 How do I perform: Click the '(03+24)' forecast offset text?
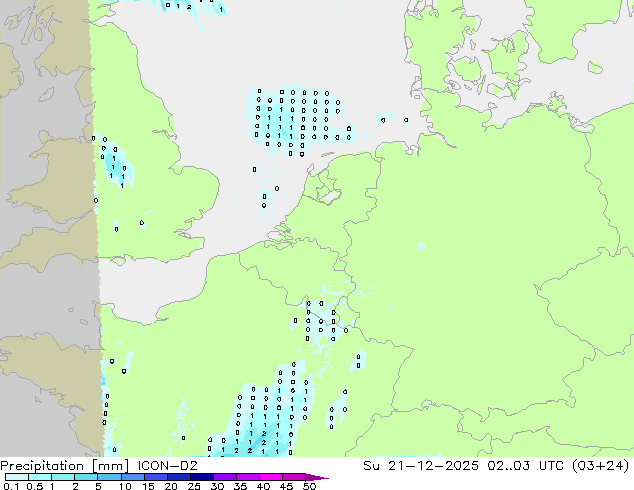(x=600, y=466)
